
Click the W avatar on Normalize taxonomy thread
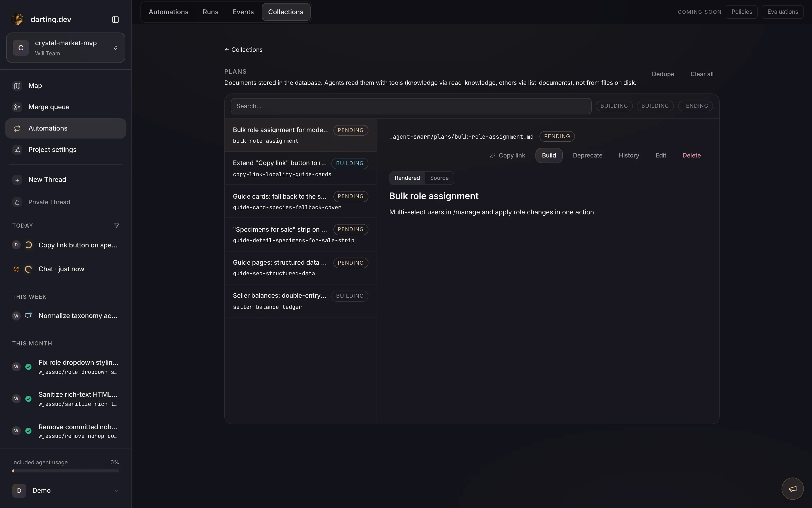tap(16, 316)
